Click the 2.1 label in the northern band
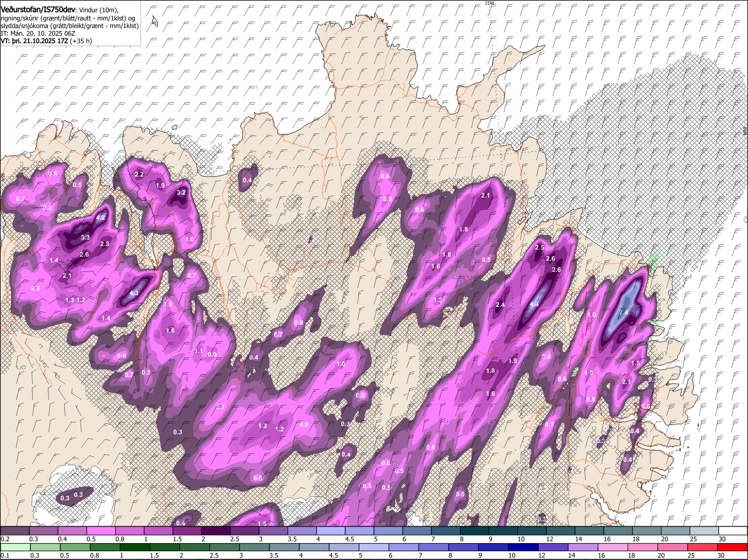The width and height of the screenshot is (748, 560). point(485,196)
